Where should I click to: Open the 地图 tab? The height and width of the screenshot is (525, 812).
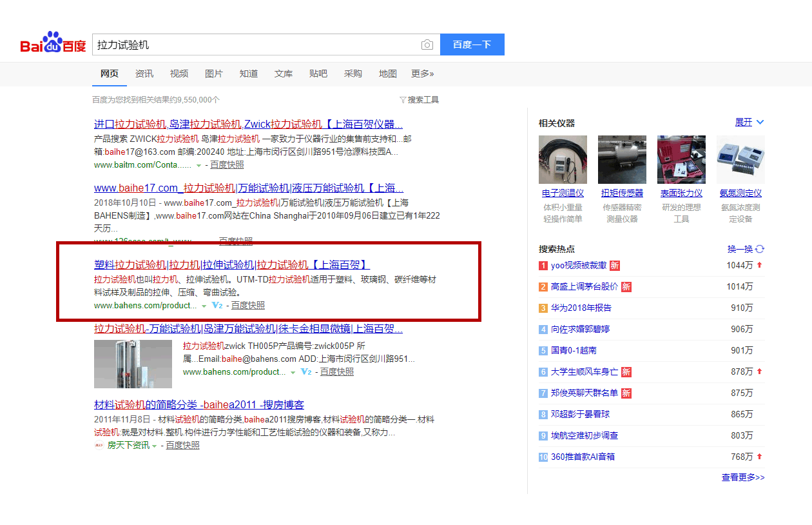[388, 74]
